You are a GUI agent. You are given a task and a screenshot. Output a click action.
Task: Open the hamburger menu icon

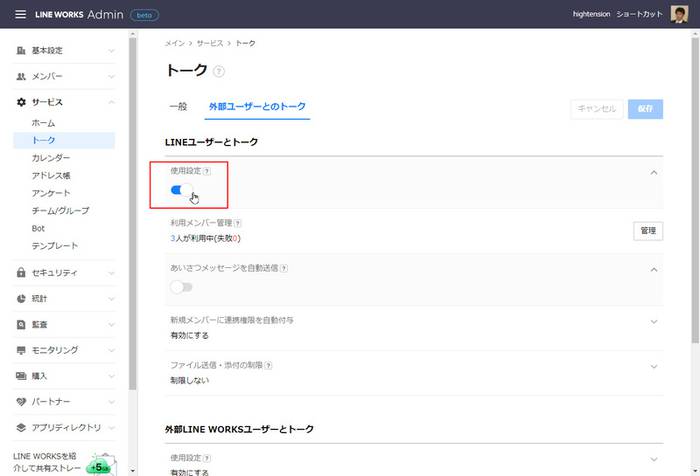21,14
